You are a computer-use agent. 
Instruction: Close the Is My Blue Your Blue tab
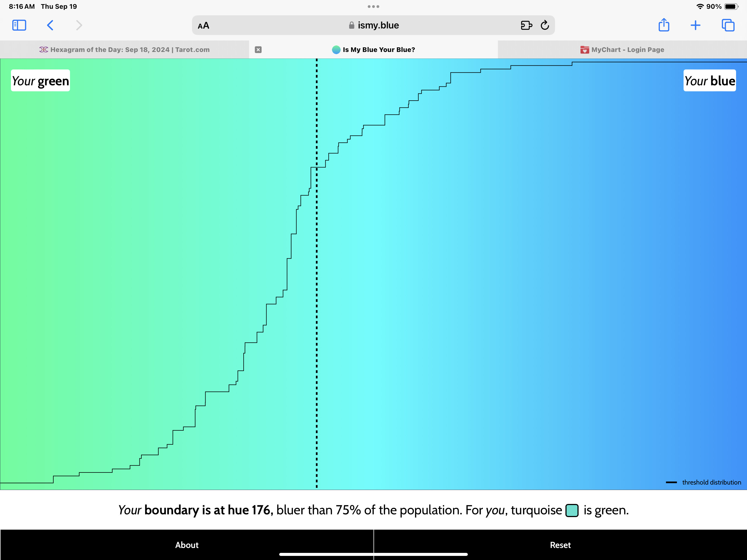258,50
